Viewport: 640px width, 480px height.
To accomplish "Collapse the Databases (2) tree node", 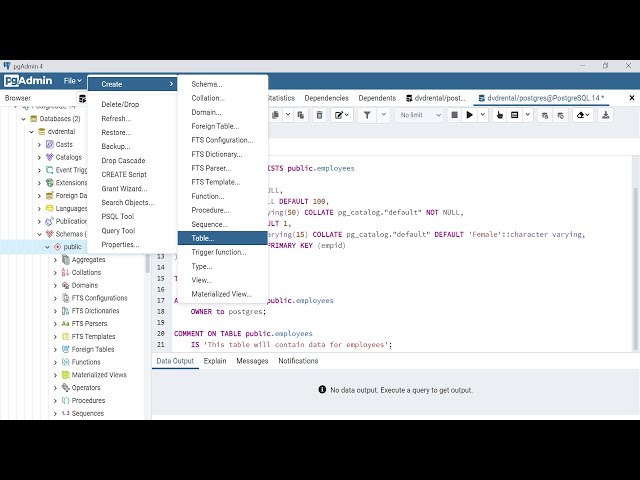I will 24,119.
